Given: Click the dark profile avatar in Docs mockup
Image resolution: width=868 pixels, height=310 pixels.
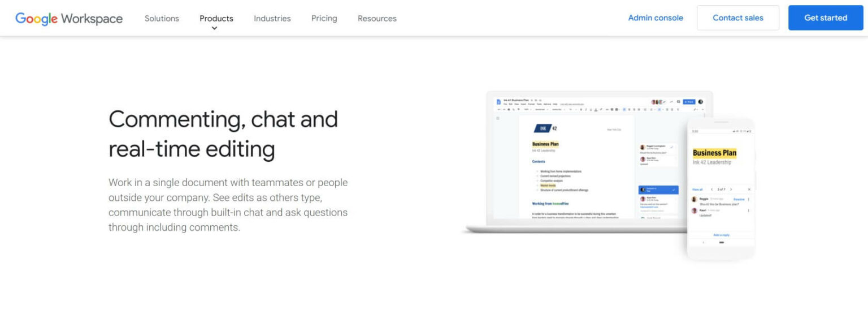Looking at the screenshot, I should click(701, 102).
